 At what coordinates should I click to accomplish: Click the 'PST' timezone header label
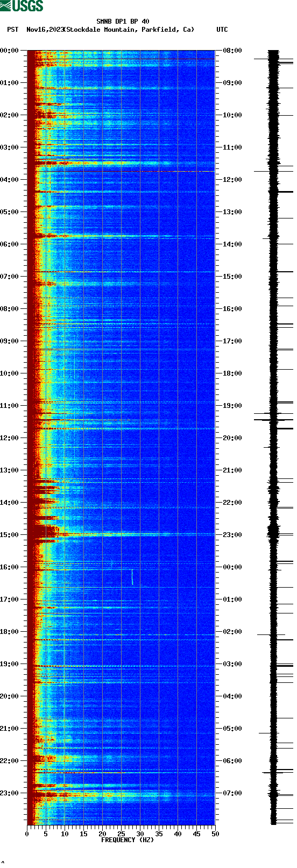(13, 30)
